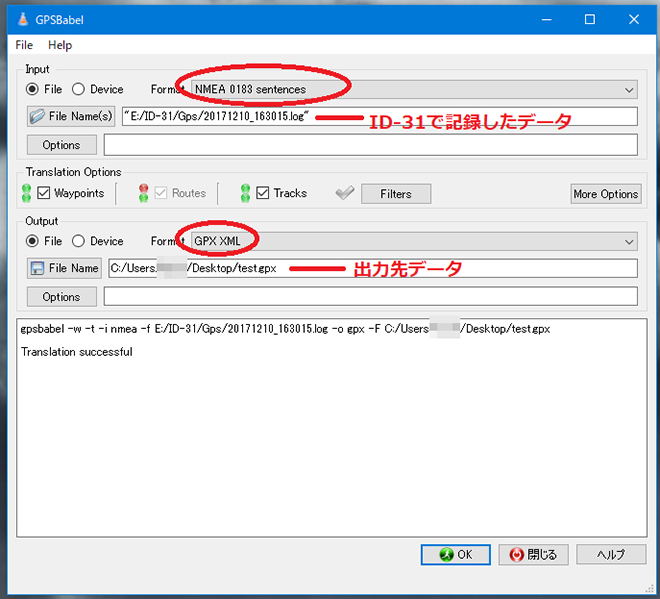
Task: Click the gray checkmark icon beside Filters
Action: pos(345,193)
